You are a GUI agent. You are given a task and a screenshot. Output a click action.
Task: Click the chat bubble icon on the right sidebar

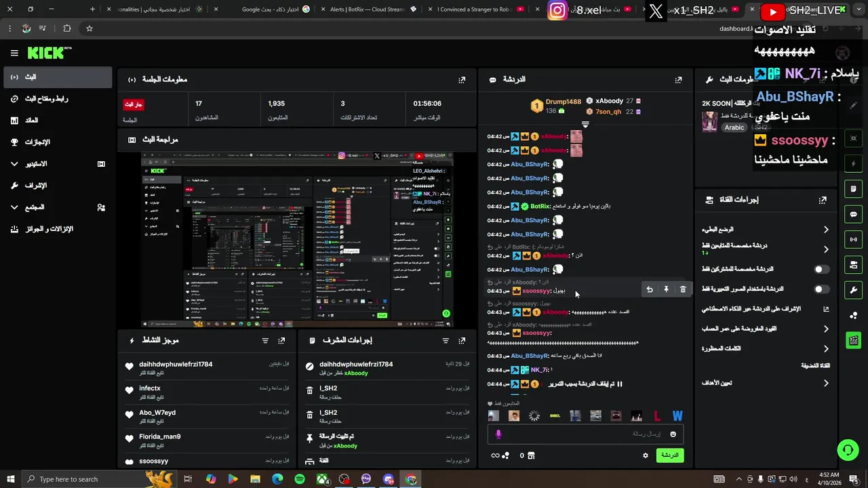854,214
